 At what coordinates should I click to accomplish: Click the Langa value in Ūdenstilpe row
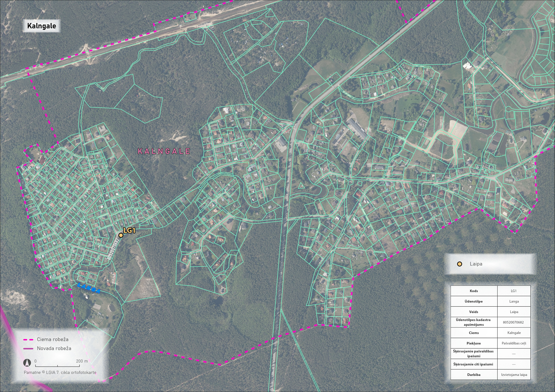pos(514,301)
